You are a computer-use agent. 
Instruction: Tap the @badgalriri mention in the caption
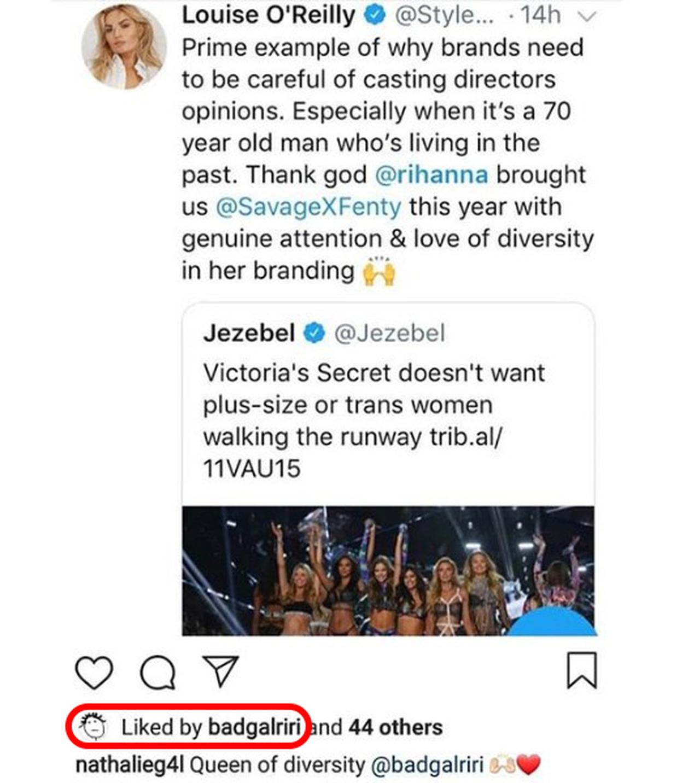427,764
